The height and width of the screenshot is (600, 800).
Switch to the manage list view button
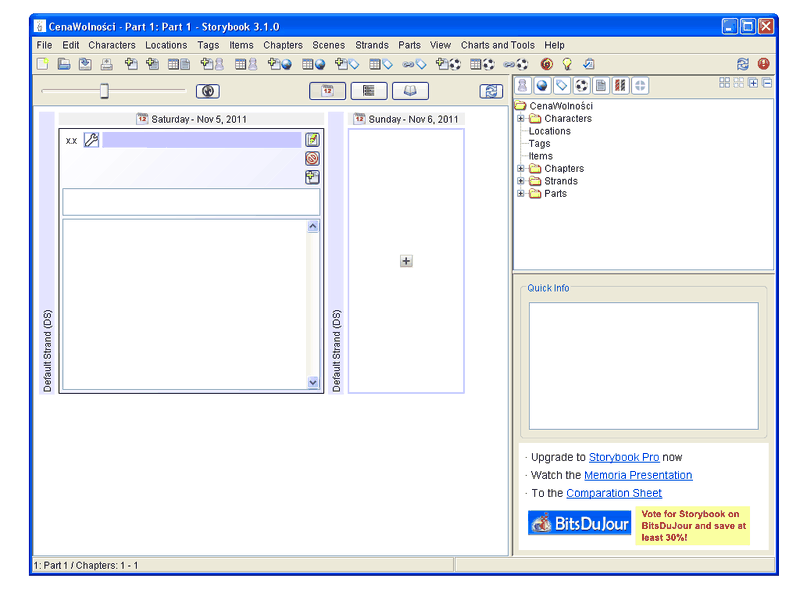tap(369, 91)
